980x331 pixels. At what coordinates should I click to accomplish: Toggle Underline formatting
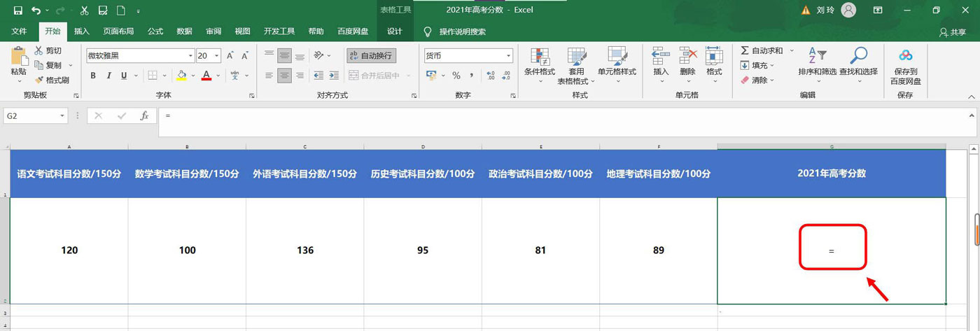click(124, 76)
